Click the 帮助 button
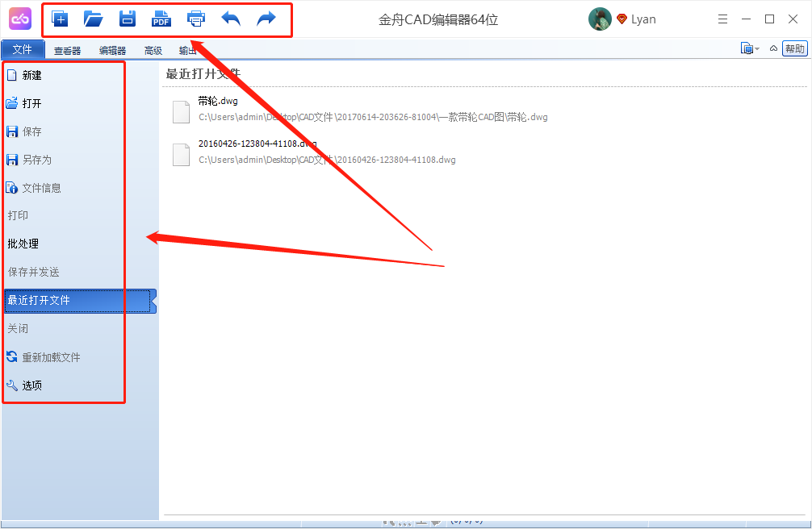This screenshot has height=529, width=812. point(794,48)
